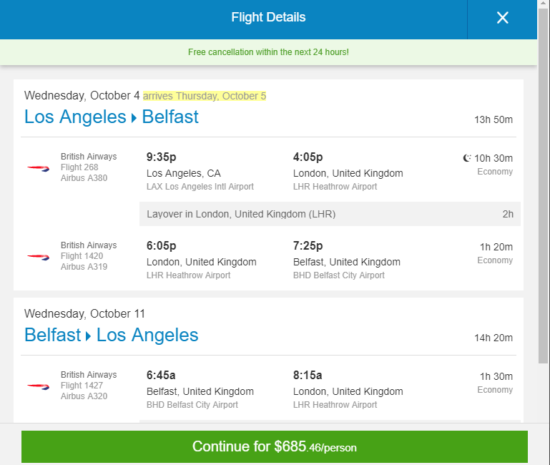Select the Belfast to Los Angeles heading
The image size is (550, 465).
click(111, 335)
